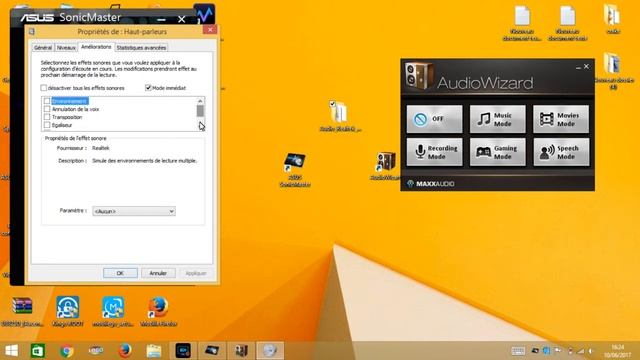Image resolution: width=640 pixels, height=360 pixels.
Task: Select Movies Mode in AudioWizard
Action: (561, 119)
